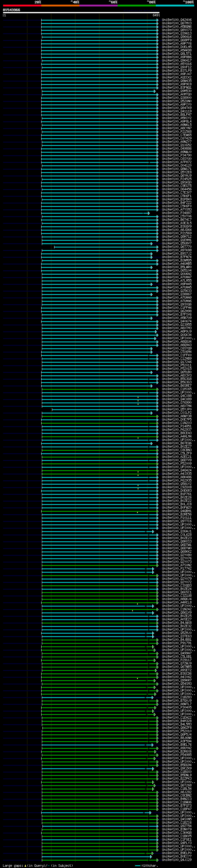The height and width of the screenshot is (868, 197).
Task: Click the UniRef100_Q93XQ6 hit name
Action: 177,304
